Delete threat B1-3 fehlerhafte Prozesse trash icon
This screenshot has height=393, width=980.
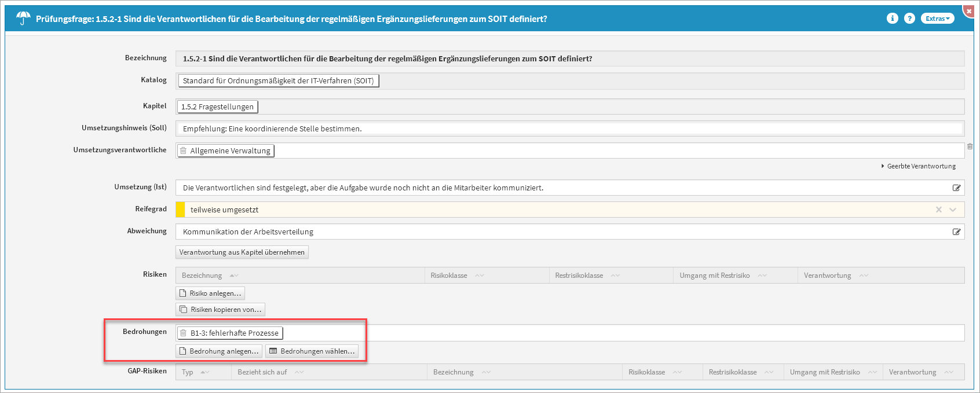click(x=184, y=333)
